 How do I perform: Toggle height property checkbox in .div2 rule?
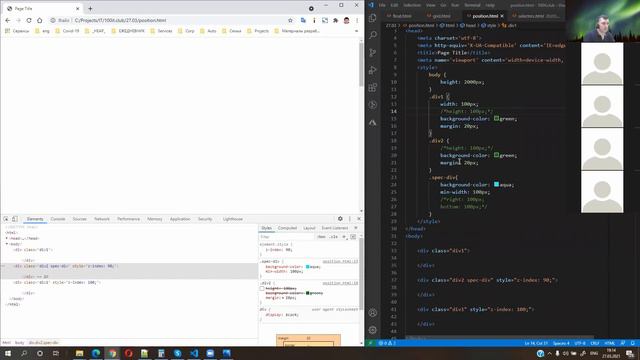pos(262,289)
